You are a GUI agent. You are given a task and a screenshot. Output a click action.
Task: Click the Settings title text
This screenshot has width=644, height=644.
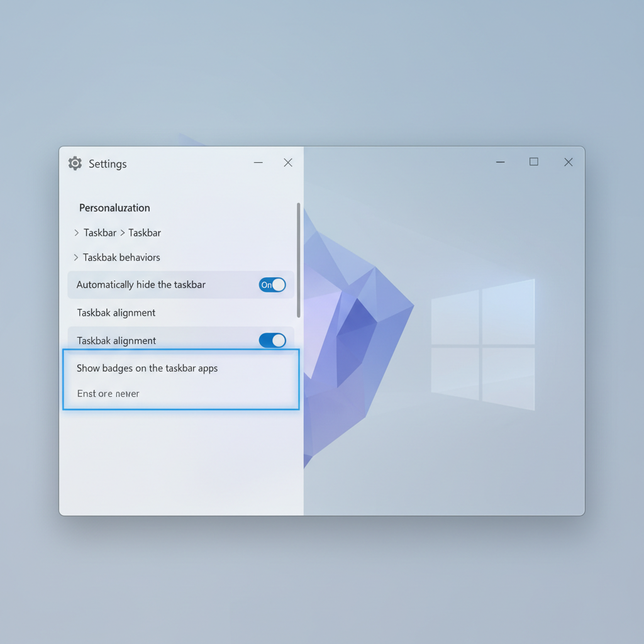click(x=108, y=164)
